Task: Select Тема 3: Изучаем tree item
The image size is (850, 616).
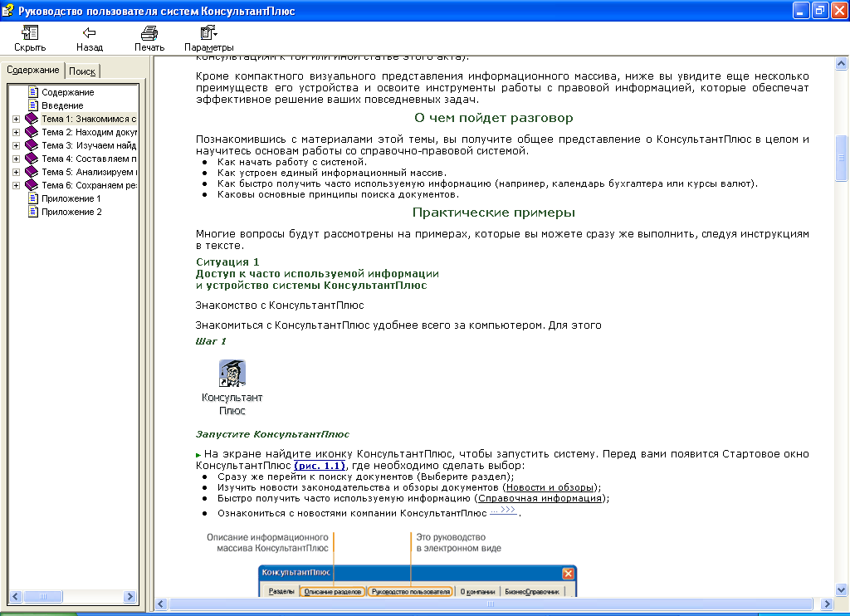Action: [x=89, y=145]
